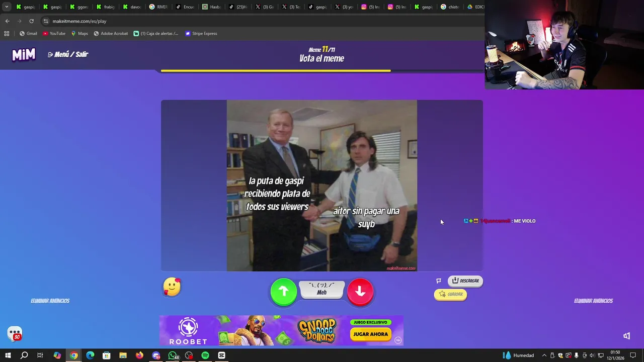644x362 pixels.
Task: Open Windows Security tray icon
Action: [x=560, y=355]
